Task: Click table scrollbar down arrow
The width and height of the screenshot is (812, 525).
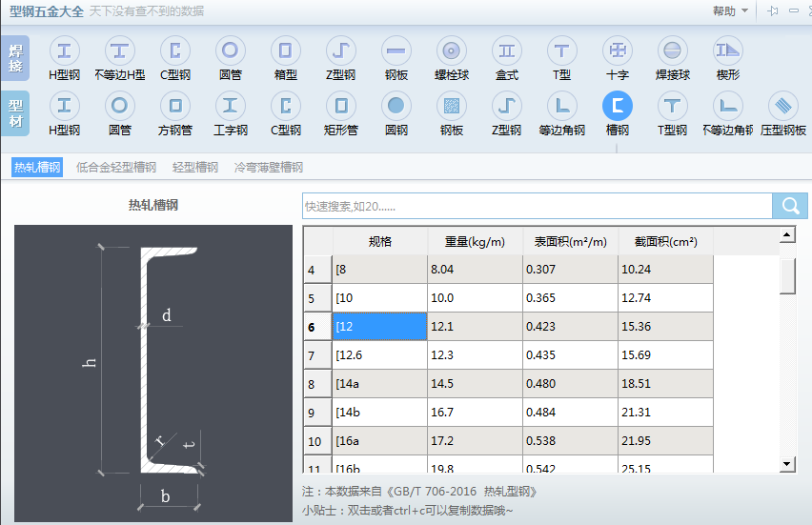Action: pos(787,464)
